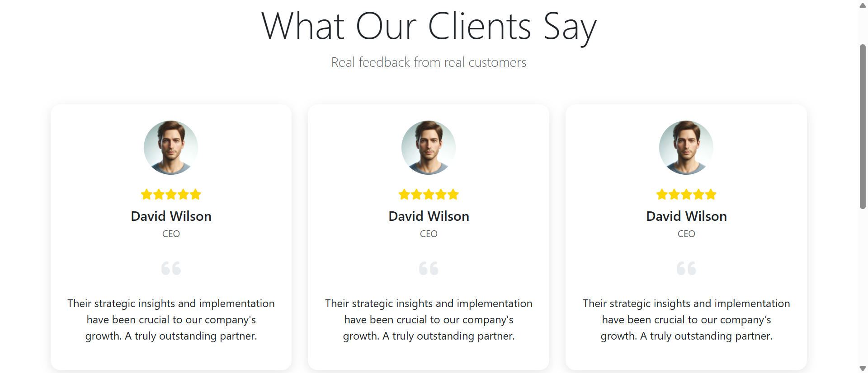The width and height of the screenshot is (868, 373).
Task: Click the avatar image in the rightmost card
Action: tap(686, 147)
